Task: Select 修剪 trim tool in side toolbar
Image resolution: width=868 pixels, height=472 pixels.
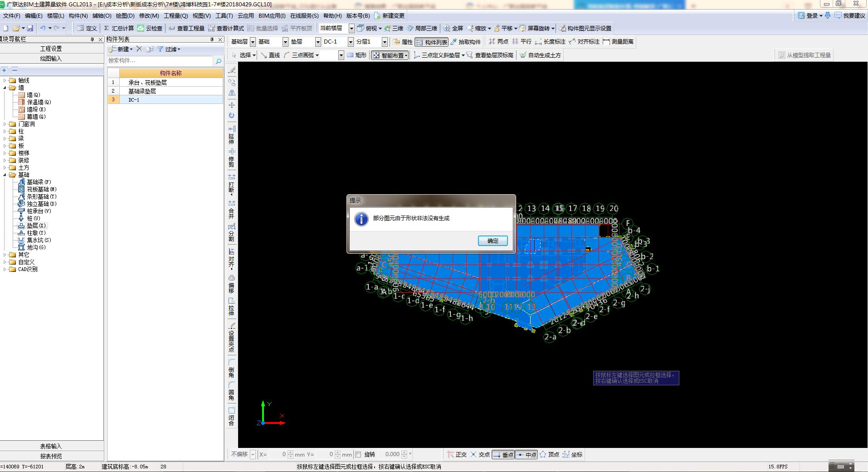Action: pyautogui.click(x=231, y=158)
